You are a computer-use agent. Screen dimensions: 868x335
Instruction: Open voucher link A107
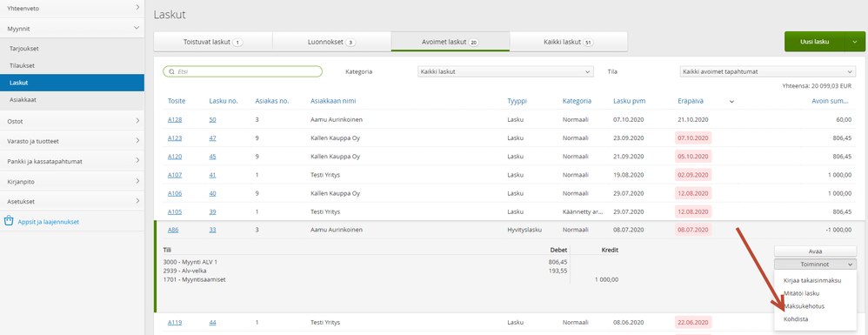pos(175,175)
